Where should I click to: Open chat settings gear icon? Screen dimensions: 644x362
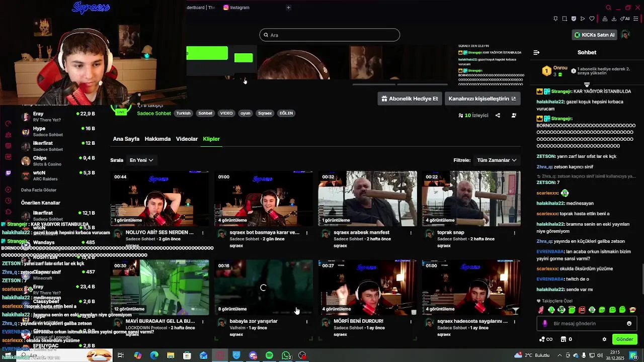(604, 339)
